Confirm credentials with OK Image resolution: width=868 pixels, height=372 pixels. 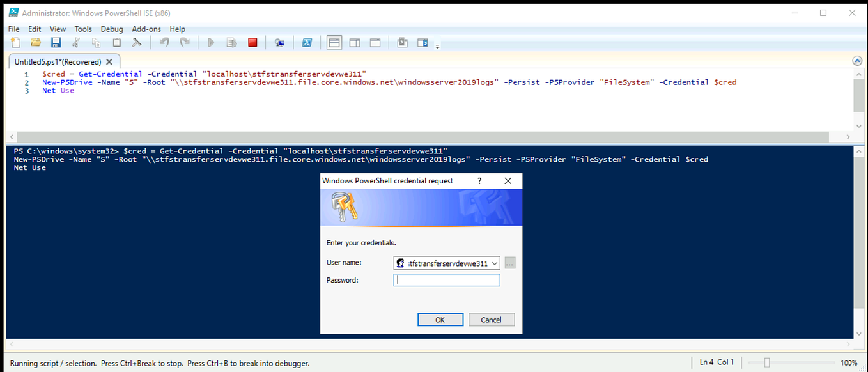point(440,320)
